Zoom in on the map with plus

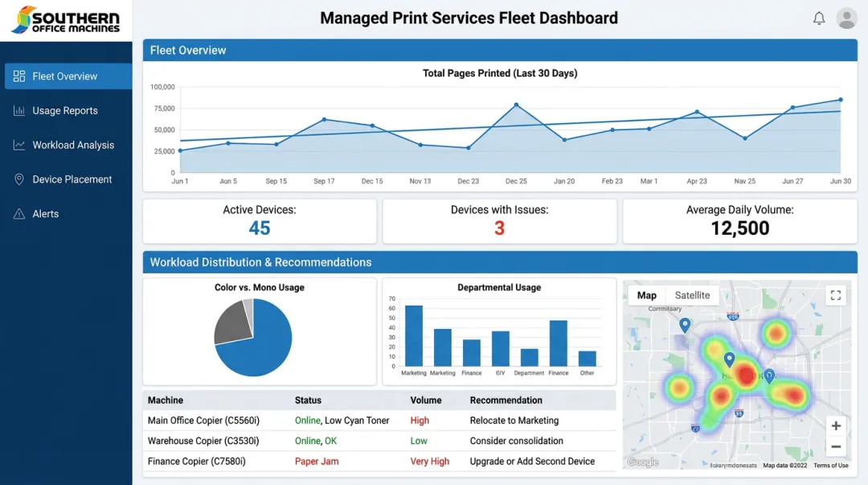836,425
